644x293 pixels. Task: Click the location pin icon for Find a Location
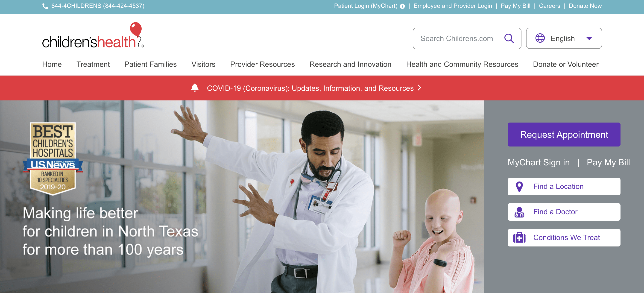[519, 186]
